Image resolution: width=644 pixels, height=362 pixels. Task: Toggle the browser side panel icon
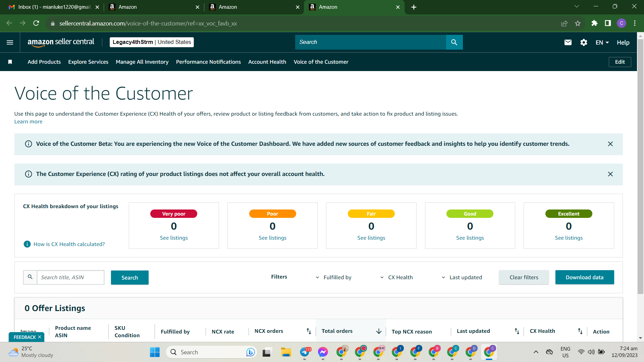click(608, 23)
